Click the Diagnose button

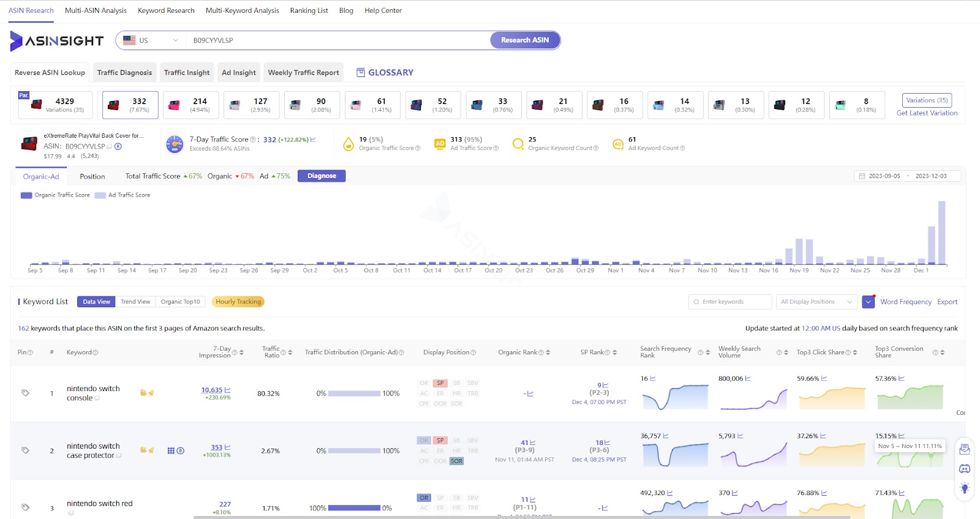pyautogui.click(x=322, y=176)
